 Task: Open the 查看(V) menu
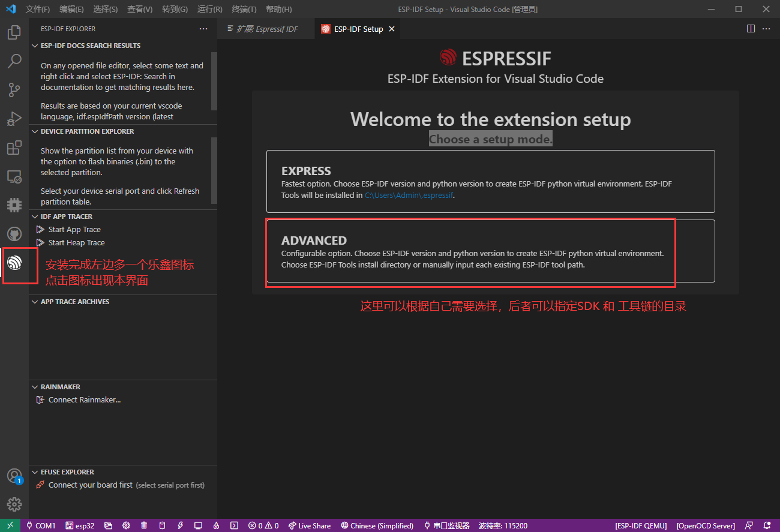140,9
